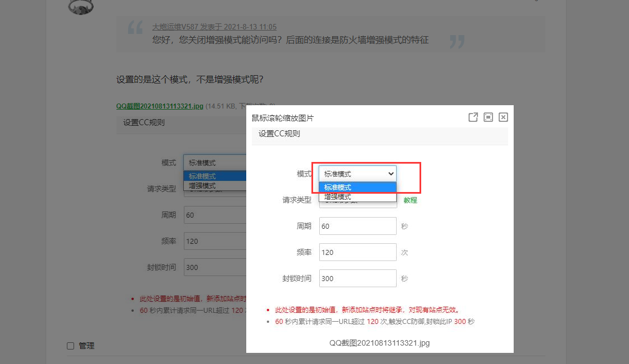
Task: Open the 模式 dropdown in the dialog
Action: click(x=357, y=173)
